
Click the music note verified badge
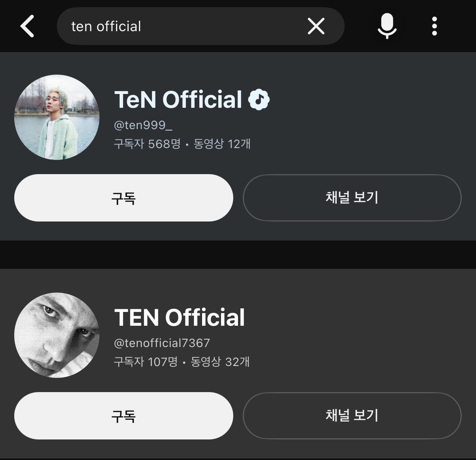point(259,100)
